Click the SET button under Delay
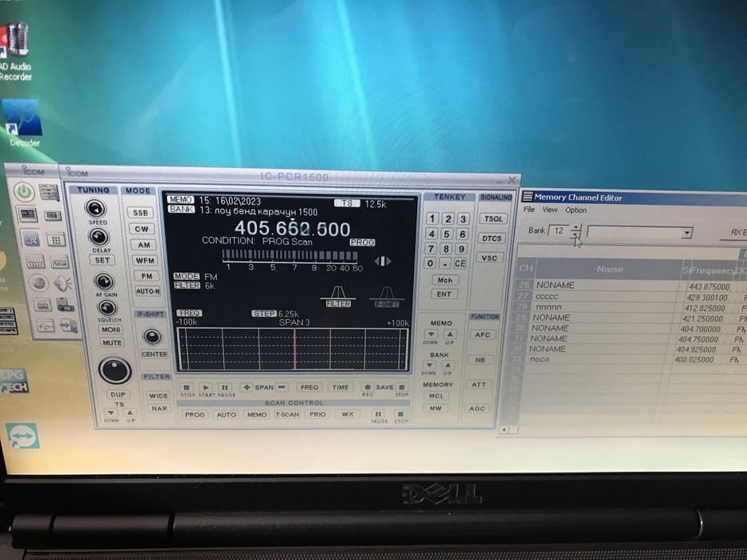Viewport: 747px width, 560px height. 102,260
